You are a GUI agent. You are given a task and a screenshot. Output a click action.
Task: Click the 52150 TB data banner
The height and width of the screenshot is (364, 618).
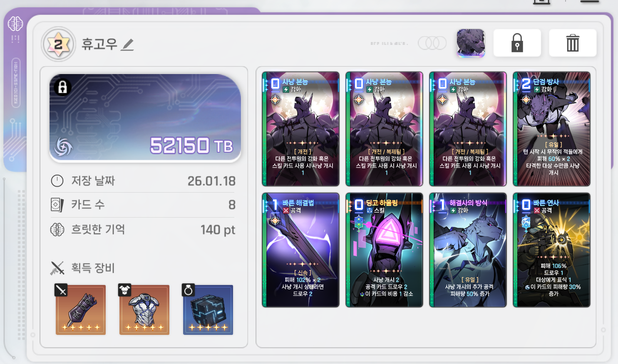tap(145, 118)
